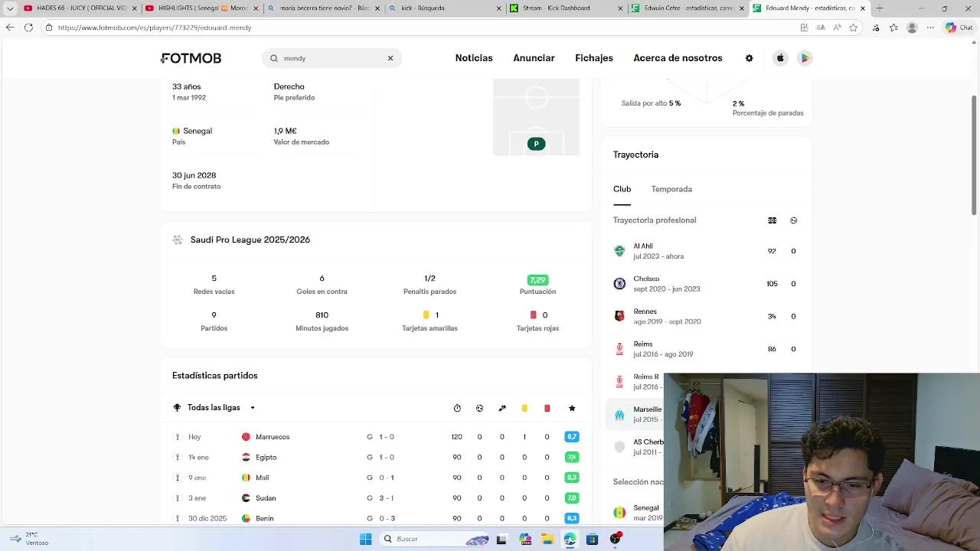The width and height of the screenshot is (980, 551).
Task: Click the rating star column icon
Action: point(572,408)
